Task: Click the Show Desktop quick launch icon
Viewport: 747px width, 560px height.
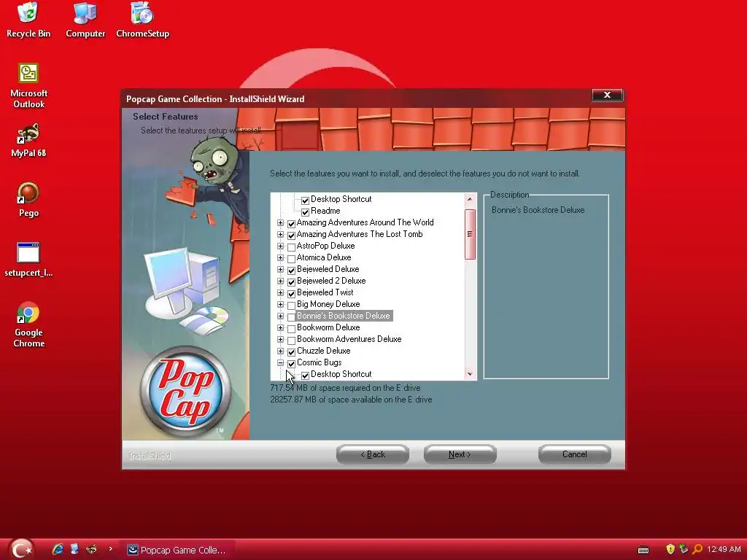Action: click(74, 549)
